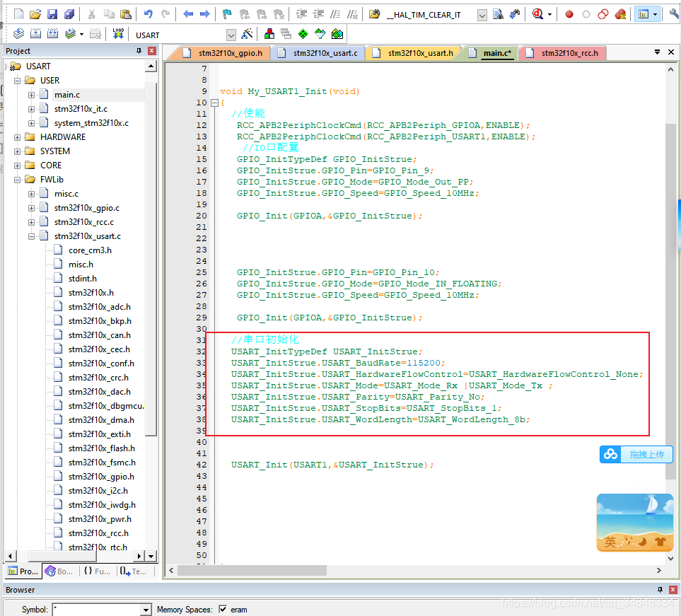Viewport: 681px width, 616px height.
Task: Navigate backwards with blue left arrow
Action: (x=187, y=14)
